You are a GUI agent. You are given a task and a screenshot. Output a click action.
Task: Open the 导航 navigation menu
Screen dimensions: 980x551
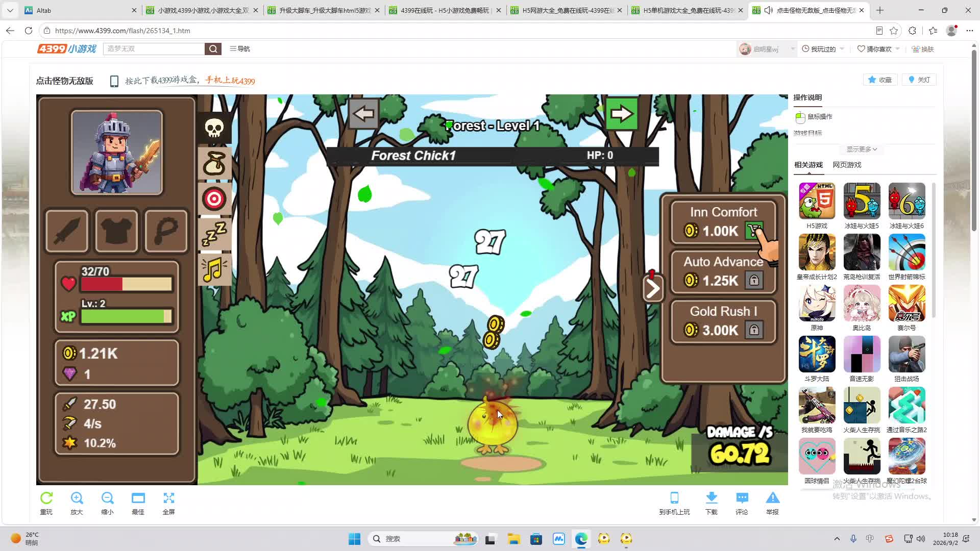coord(240,48)
